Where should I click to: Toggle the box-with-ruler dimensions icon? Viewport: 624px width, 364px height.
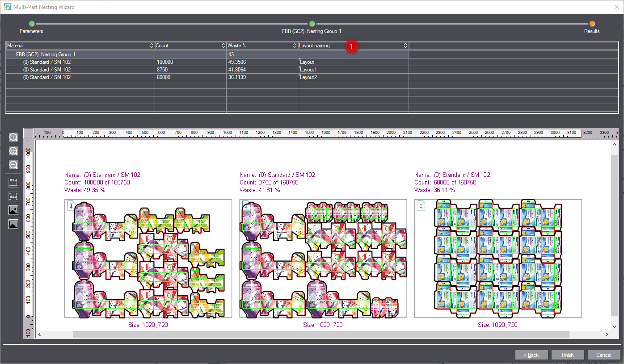pyautogui.click(x=13, y=183)
